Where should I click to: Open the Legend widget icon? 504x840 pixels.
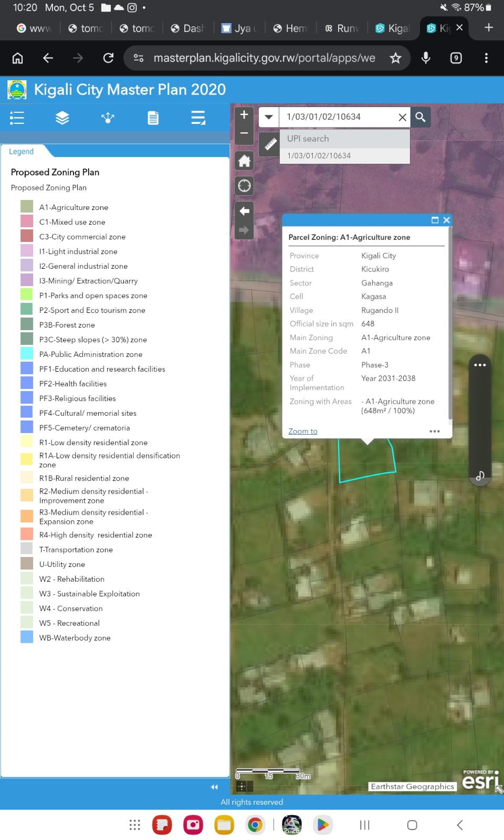click(x=17, y=118)
